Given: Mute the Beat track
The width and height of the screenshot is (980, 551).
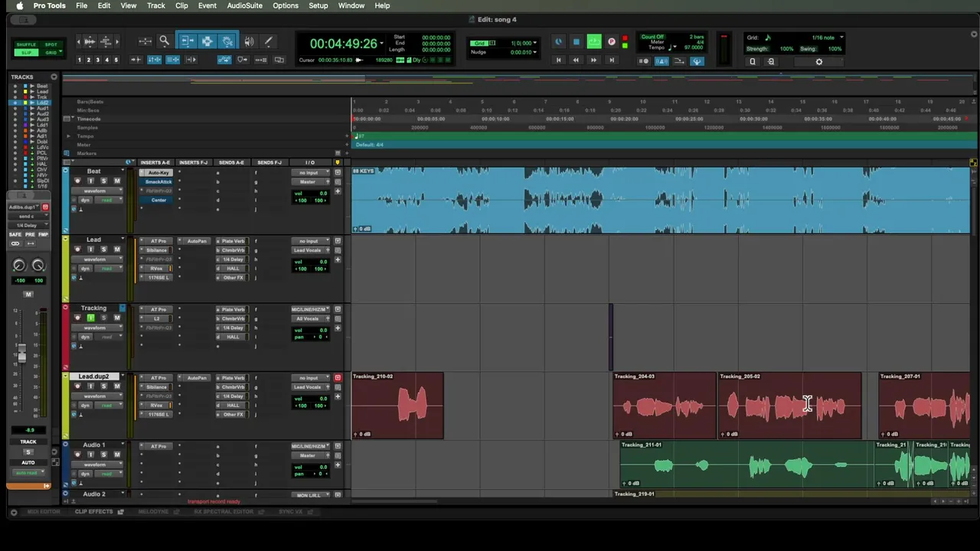Looking at the screenshot, I should tap(117, 181).
